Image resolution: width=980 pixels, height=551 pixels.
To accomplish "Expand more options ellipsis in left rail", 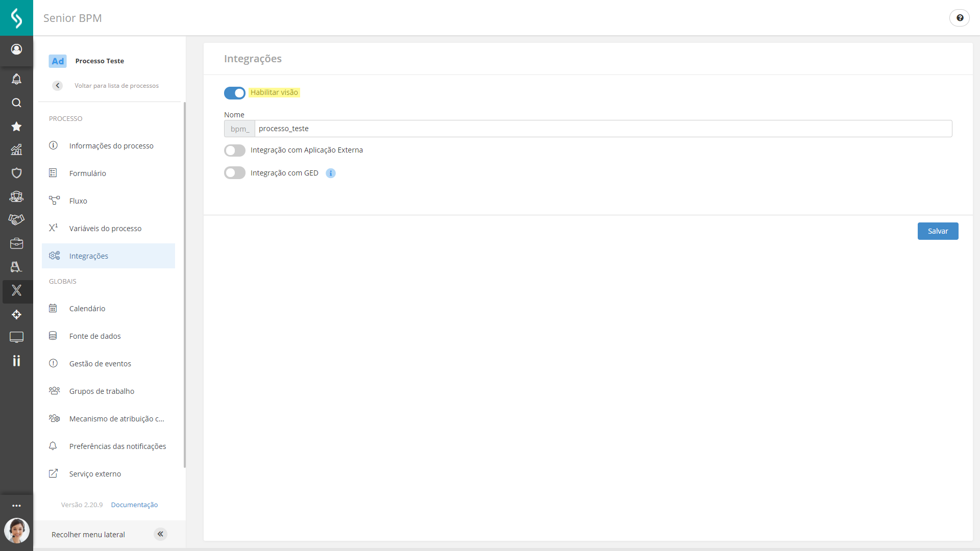I will (16, 506).
